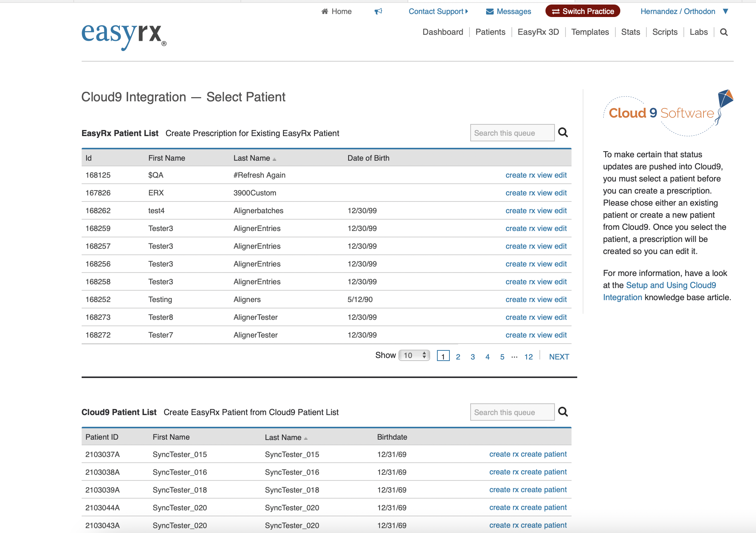Click create patient for Cloud9 patient 2103043A
756x533 pixels.
[x=544, y=525]
